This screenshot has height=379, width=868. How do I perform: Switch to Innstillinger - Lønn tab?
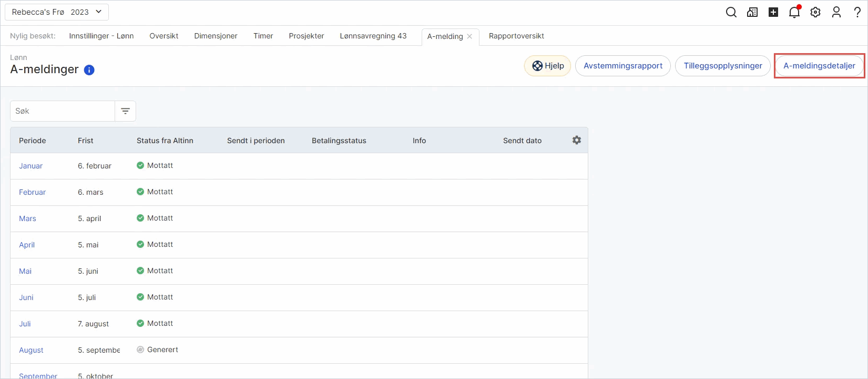click(x=101, y=36)
